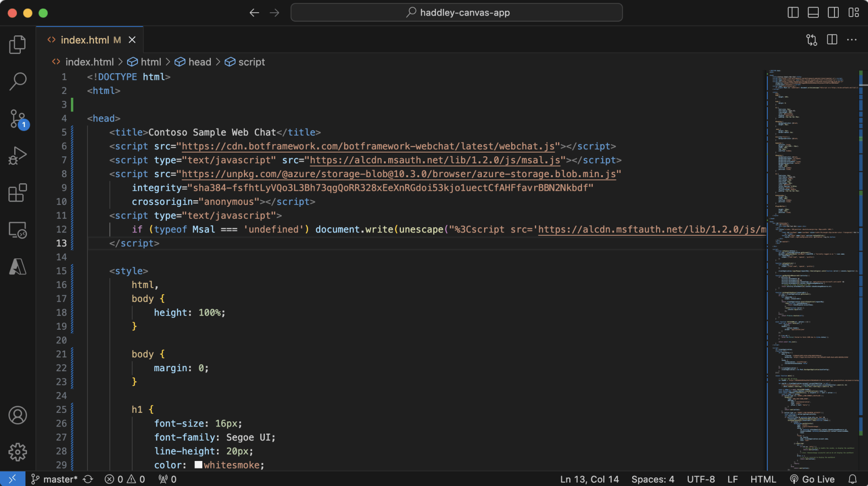Open the Azure extension panel
The image size is (868, 486).
17,267
